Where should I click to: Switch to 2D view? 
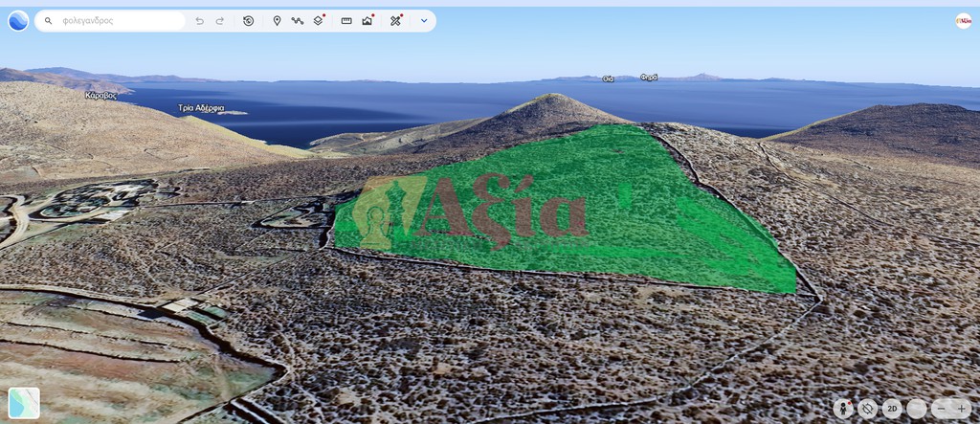click(x=893, y=409)
